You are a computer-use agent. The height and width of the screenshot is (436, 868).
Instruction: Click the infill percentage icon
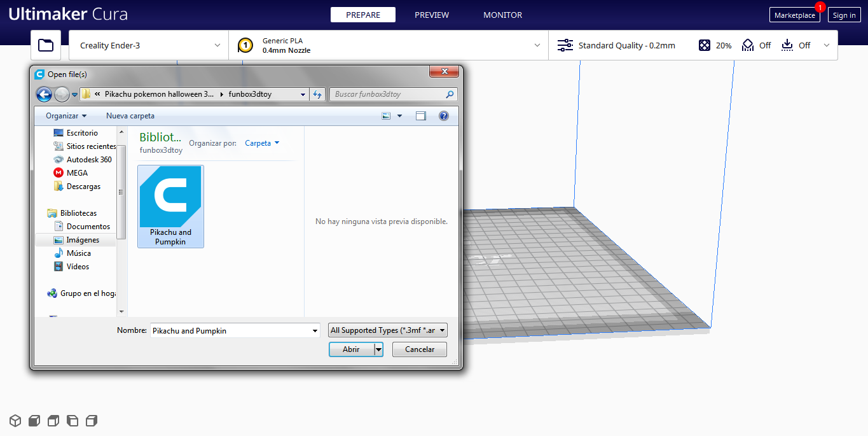click(x=705, y=45)
